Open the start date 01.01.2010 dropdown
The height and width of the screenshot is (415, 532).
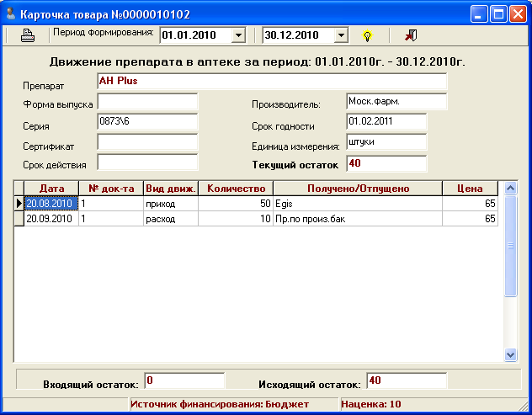(x=237, y=35)
